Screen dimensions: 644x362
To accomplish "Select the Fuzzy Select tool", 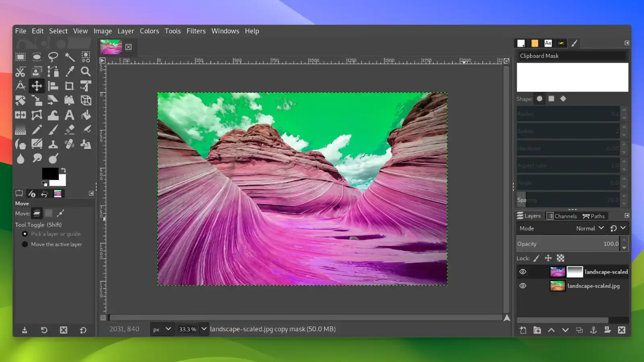I will click(69, 56).
